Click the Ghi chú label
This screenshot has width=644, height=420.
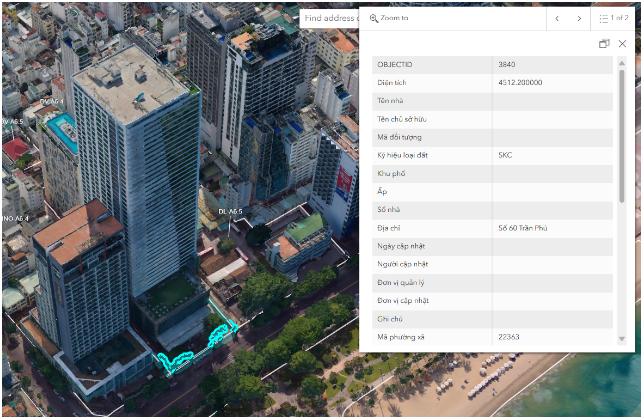point(389,319)
